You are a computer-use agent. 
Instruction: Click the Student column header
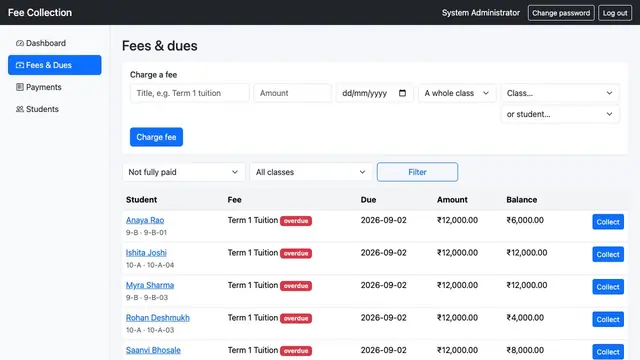tap(141, 200)
